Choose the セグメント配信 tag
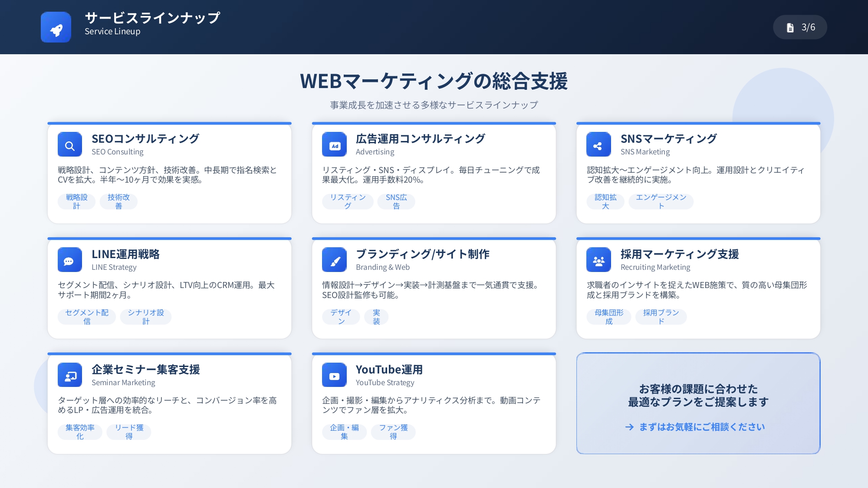The width and height of the screenshot is (868, 488). click(87, 317)
